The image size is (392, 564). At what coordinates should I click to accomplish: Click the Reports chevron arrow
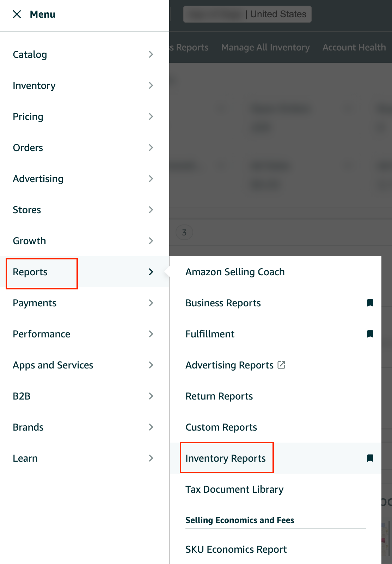pos(151,272)
